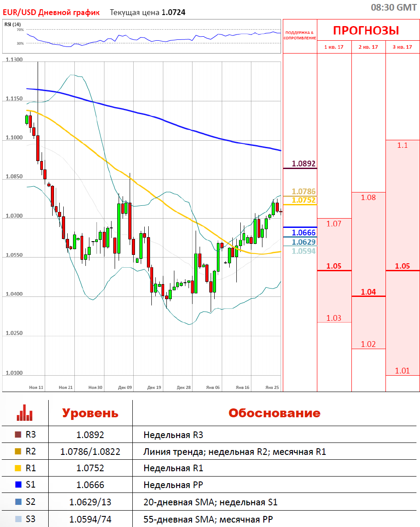Select the 3 кв. 17 forecast column header
The width and height of the screenshot is (420, 527).
pyautogui.click(x=402, y=47)
